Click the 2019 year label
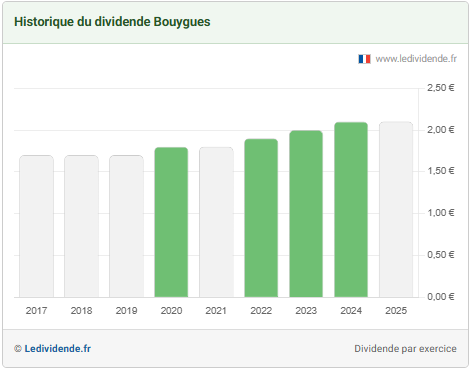This screenshot has width=470, height=370. tap(126, 311)
